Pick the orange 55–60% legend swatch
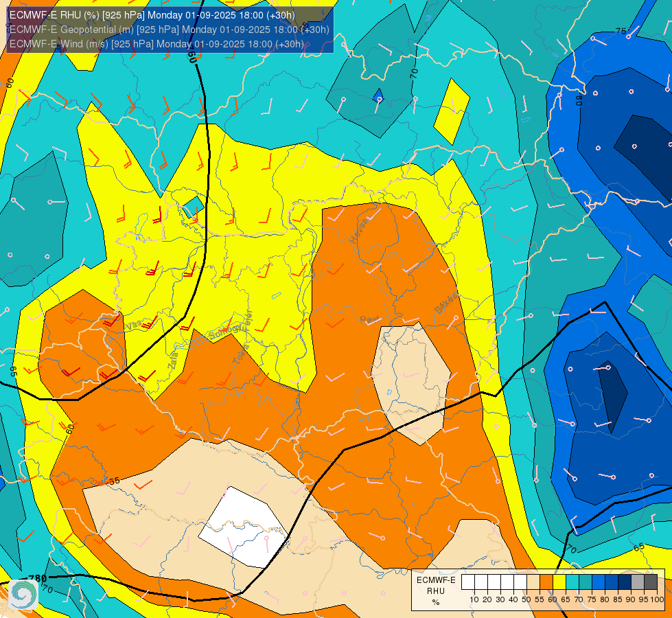 (x=546, y=582)
